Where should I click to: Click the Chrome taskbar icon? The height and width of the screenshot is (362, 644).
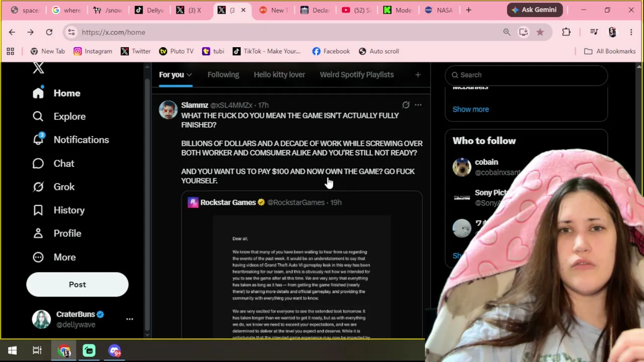64,351
